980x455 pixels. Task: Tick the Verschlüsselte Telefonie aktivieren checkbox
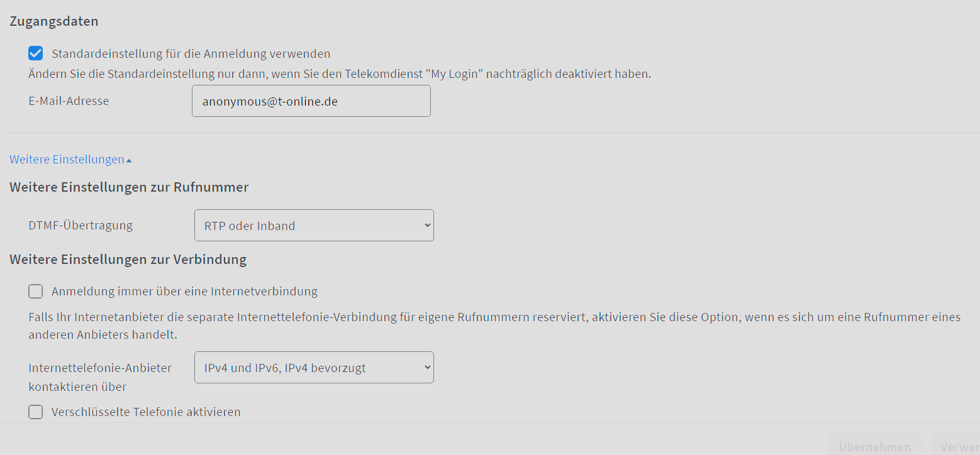click(x=36, y=412)
